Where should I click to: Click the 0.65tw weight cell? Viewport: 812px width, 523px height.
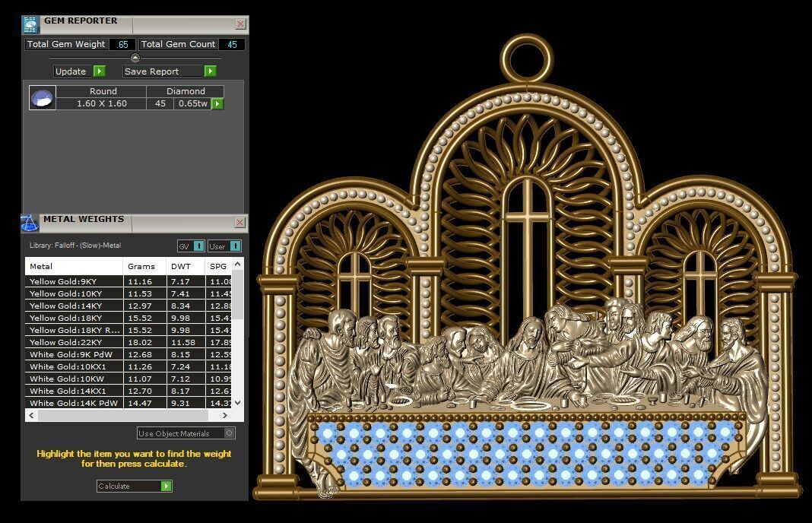(x=192, y=103)
